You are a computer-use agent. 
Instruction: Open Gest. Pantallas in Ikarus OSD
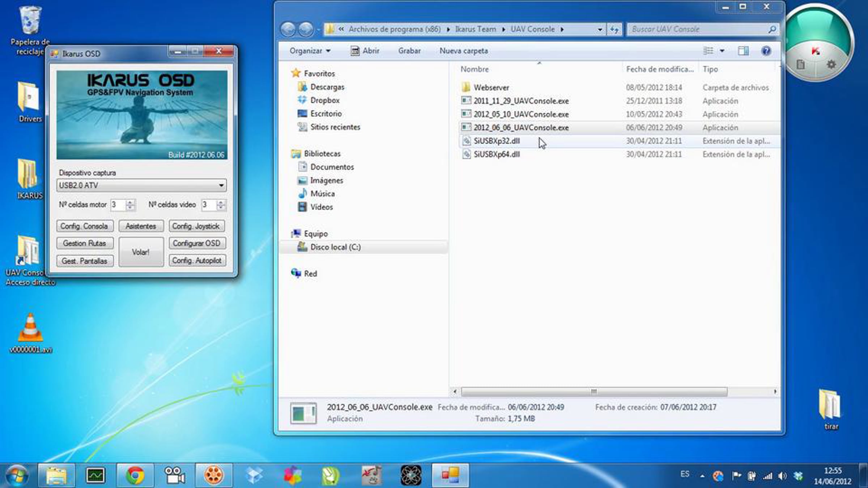(85, 261)
